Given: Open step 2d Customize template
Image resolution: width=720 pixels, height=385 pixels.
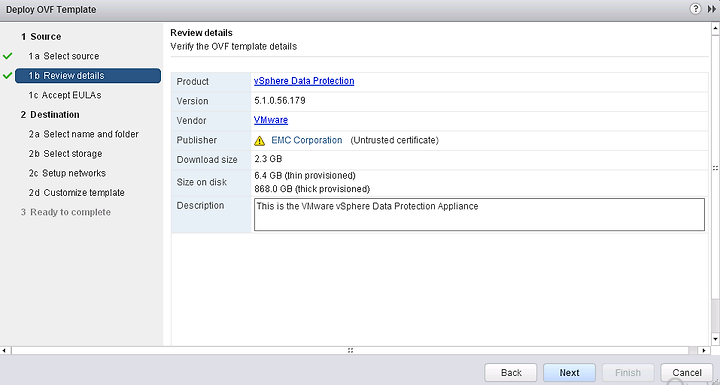Looking at the screenshot, I should (x=76, y=192).
